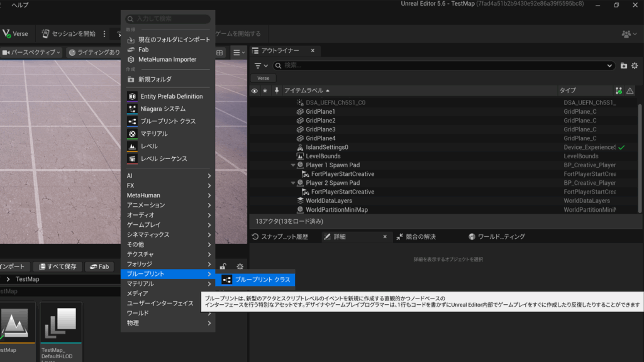Open the Outliner settings gear
The image size is (644, 362).
(x=635, y=65)
